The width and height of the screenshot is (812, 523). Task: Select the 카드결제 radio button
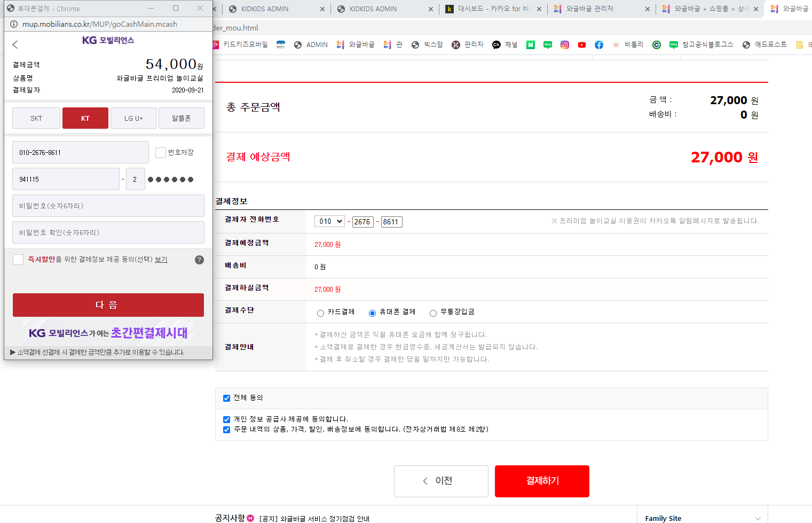320,313
